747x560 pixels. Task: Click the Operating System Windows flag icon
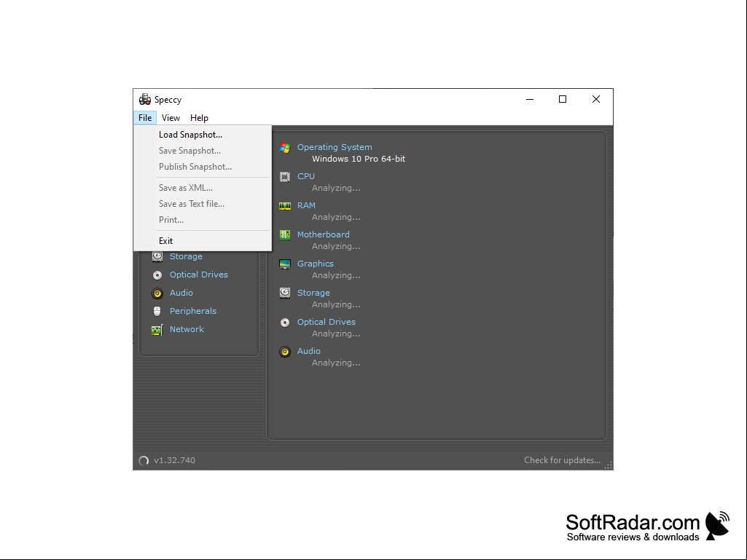point(285,148)
